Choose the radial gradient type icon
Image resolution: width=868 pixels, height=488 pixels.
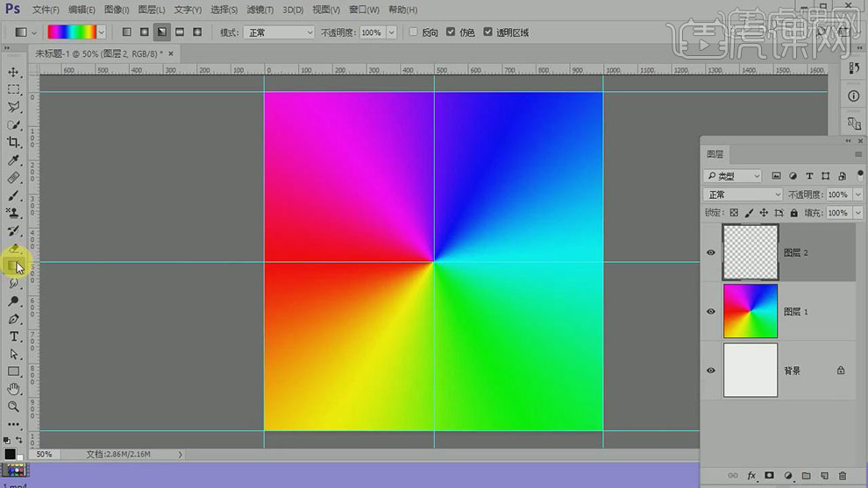[144, 32]
